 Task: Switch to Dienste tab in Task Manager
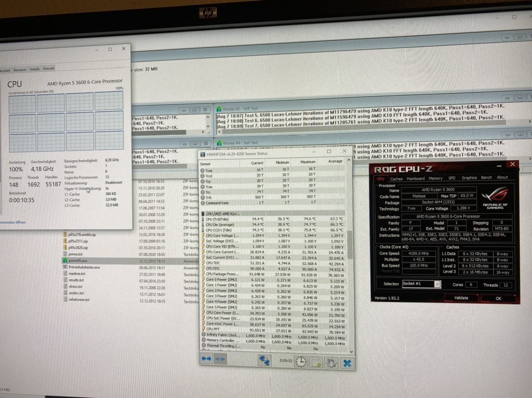point(49,69)
